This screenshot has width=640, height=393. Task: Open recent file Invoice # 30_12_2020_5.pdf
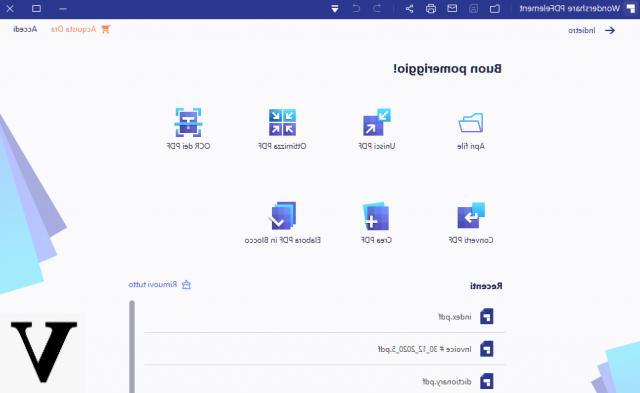pos(324,349)
